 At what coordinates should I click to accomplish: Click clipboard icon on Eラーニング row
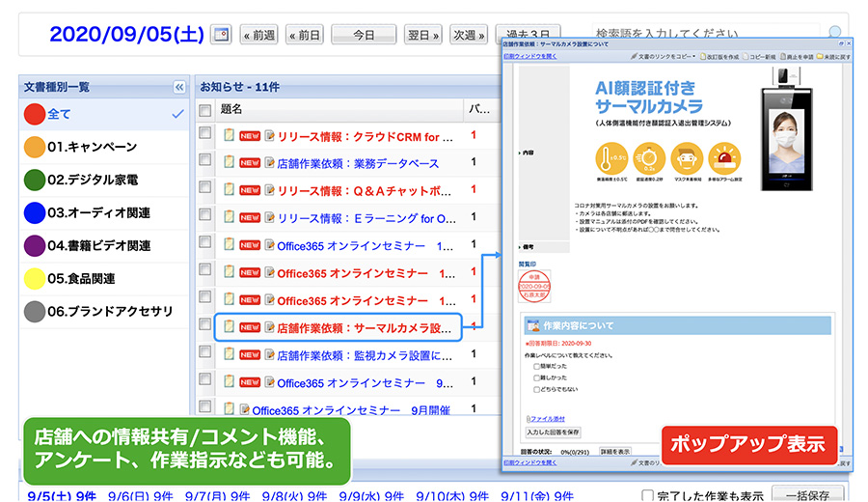[x=229, y=216]
